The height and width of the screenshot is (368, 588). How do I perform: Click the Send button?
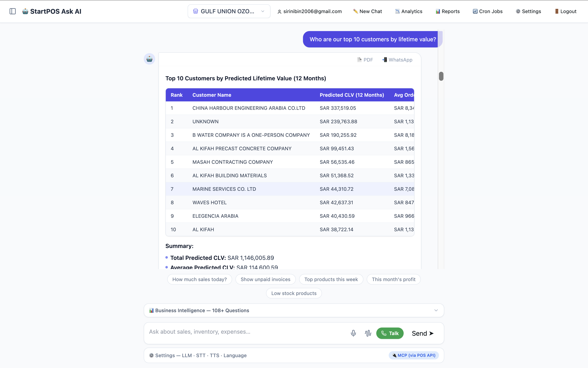[423, 333]
